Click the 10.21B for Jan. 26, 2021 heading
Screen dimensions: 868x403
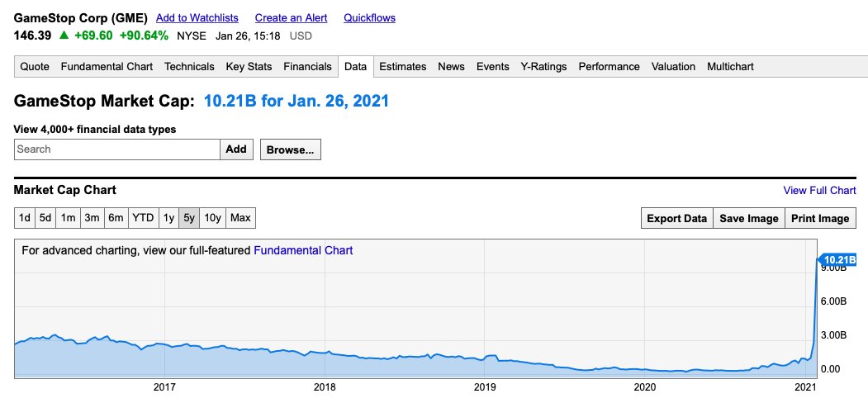point(296,102)
